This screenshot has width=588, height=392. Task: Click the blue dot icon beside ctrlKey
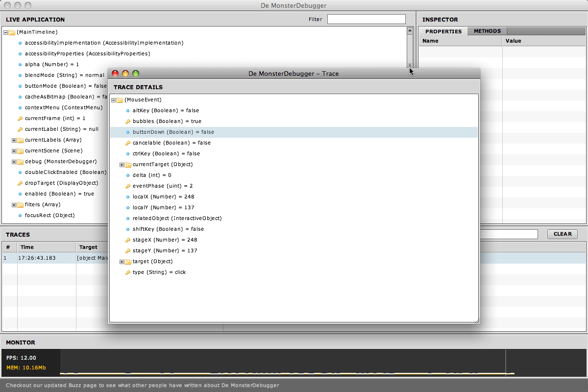(x=128, y=154)
